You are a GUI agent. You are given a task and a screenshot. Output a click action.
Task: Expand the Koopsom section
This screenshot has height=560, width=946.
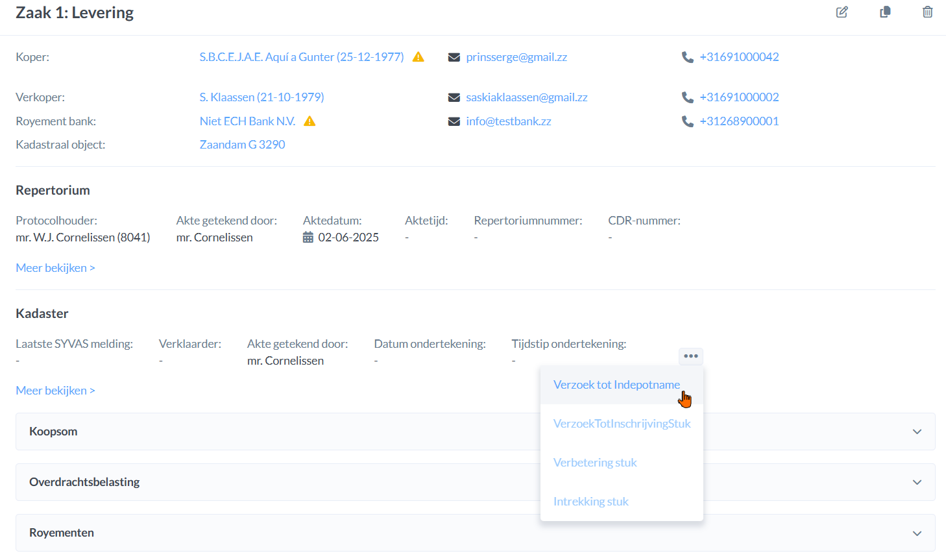click(917, 432)
